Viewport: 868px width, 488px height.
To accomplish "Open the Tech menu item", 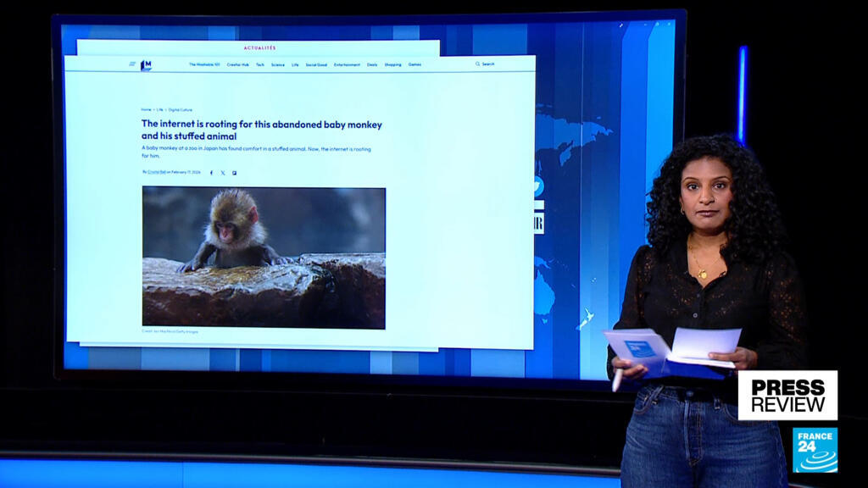I will 260,64.
